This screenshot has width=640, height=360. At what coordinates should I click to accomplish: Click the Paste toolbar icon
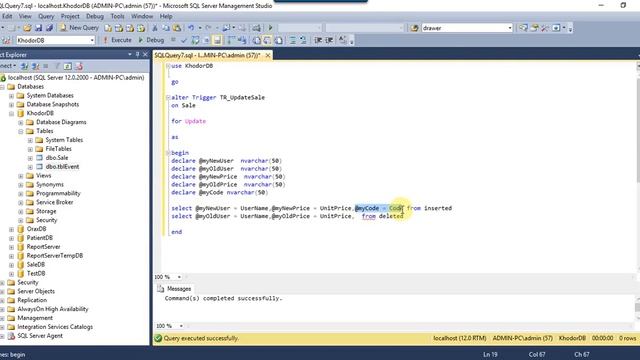(177, 28)
